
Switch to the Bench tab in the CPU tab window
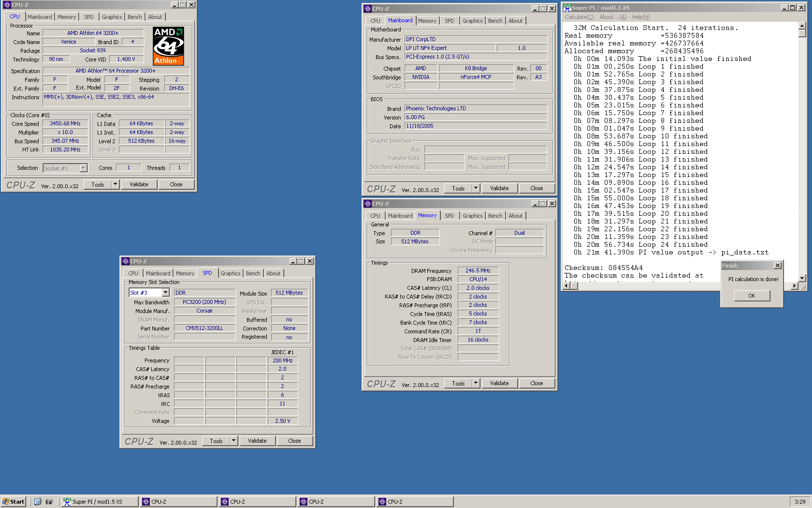coord(135,17)
